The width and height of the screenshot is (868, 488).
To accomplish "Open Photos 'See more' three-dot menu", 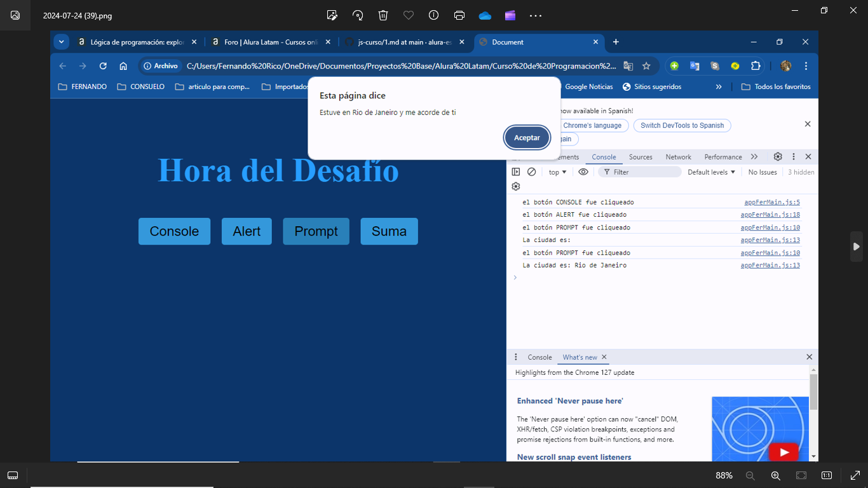I will click(536, 15).
